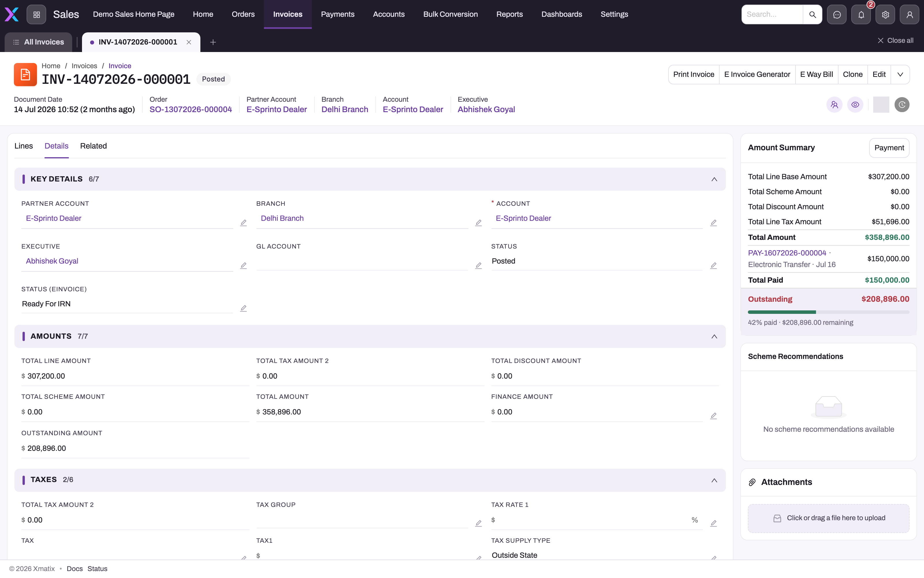Edit the Status (Einvoice) pencil icon
Image resolution: width=924 pixels, height=578 pixels.
pyautogui.click(x=243, y=308)
